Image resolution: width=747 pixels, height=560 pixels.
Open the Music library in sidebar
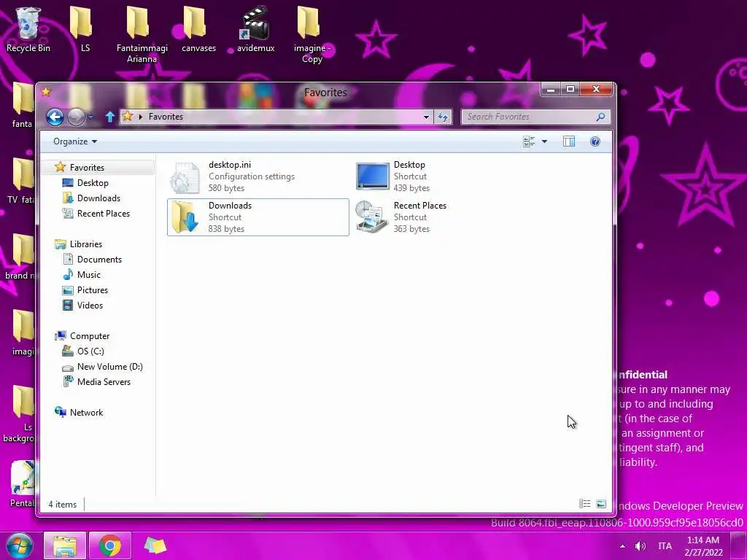click(88, 275)
